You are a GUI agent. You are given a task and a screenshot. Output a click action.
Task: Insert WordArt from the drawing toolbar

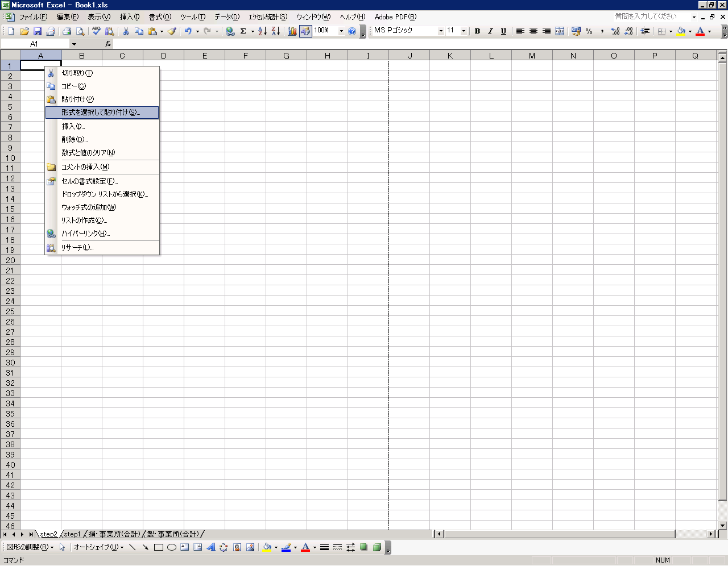click(x=211, y=547)
